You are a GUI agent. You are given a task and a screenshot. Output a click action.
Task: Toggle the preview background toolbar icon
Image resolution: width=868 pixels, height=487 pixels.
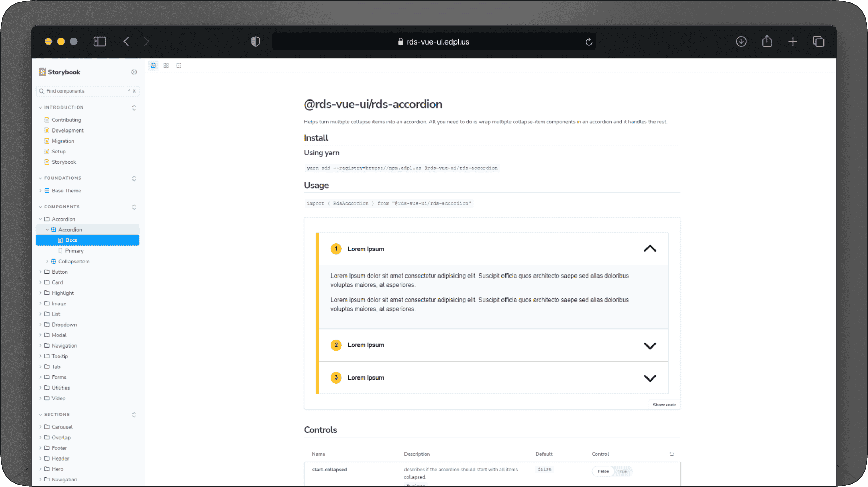click(153, 65)
